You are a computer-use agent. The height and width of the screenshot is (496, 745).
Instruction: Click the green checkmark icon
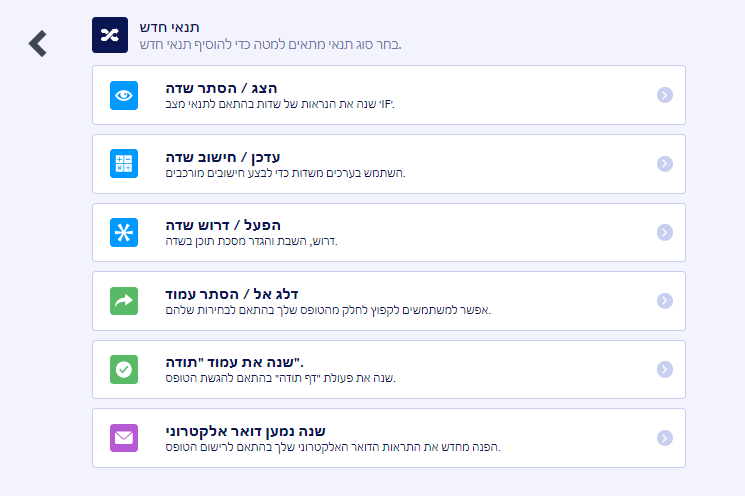pyautogui.click(x=124, y=369)
